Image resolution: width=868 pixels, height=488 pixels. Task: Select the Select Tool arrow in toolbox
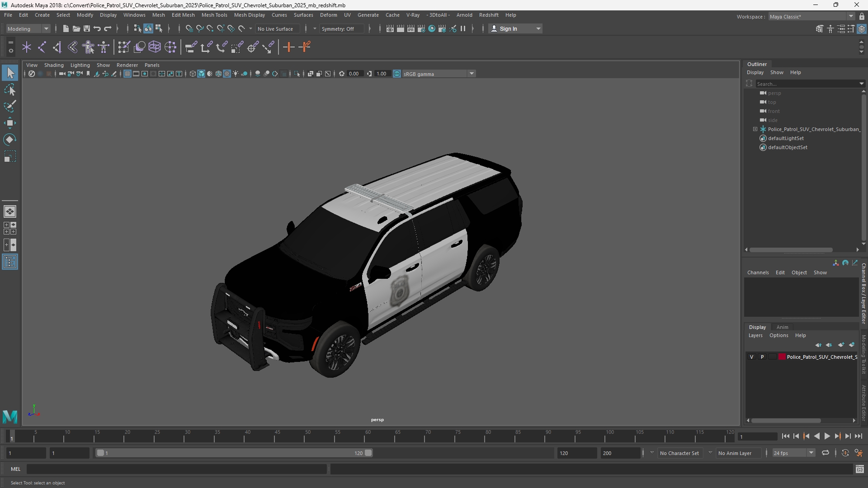(x=10, y=73)
